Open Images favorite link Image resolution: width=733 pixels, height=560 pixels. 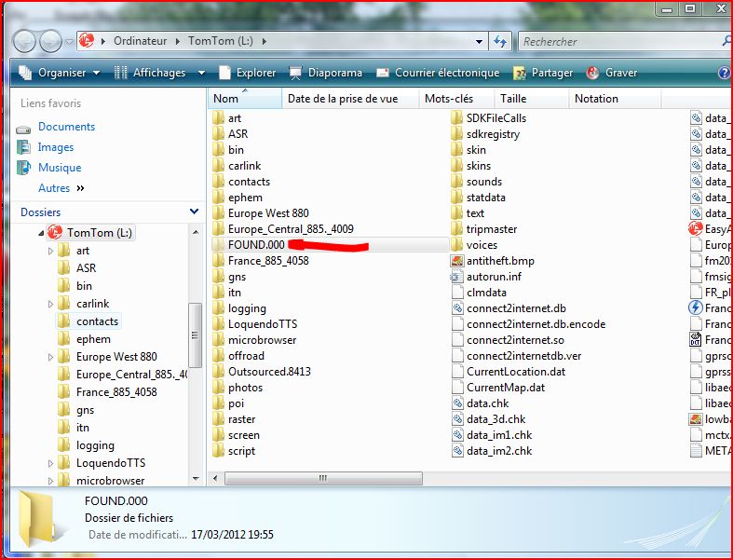(56, 147)
